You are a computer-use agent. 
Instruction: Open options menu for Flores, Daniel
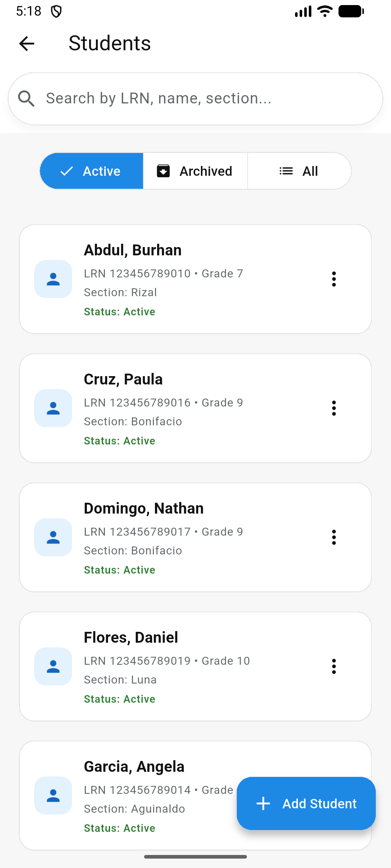click(334, 667)
